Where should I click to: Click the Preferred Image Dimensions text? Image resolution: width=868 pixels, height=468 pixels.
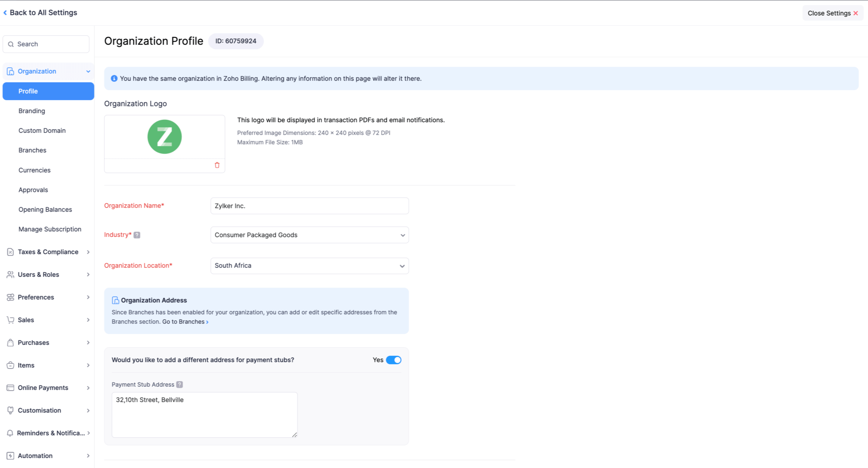click(314, 133)
